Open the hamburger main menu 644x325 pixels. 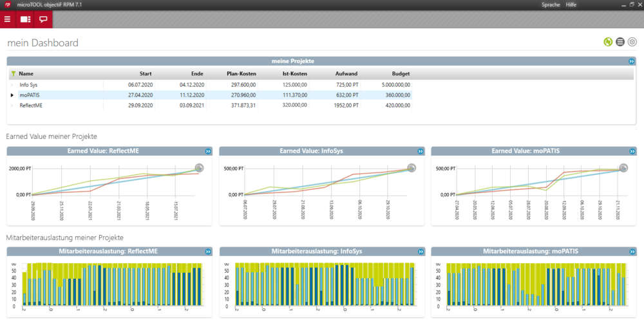click(x=8, y=19)
